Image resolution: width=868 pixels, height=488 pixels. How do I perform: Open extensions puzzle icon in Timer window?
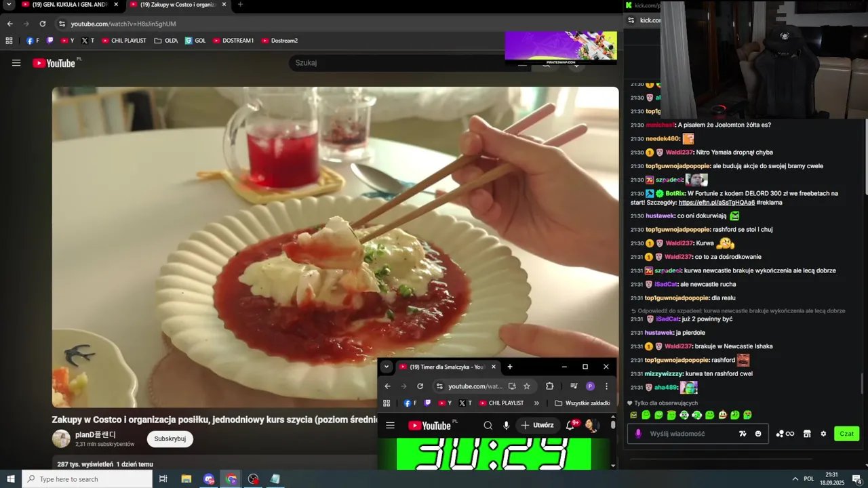pos(549,386)
